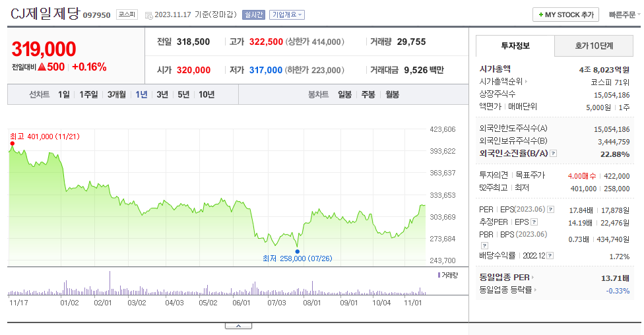Viewport: 644px width, 335px height.
Task: Expand 동일업종 PER arrow
Action: click(532, 278)
